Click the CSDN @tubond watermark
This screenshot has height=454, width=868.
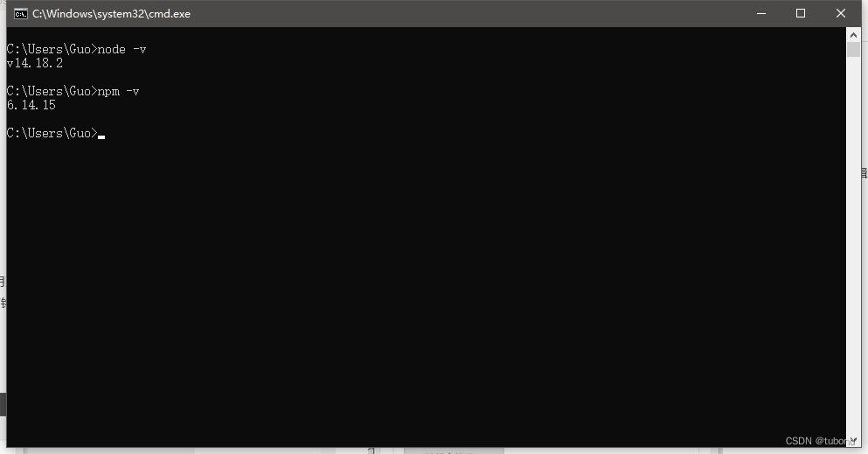pyautogui.click(x=821, y=441)
